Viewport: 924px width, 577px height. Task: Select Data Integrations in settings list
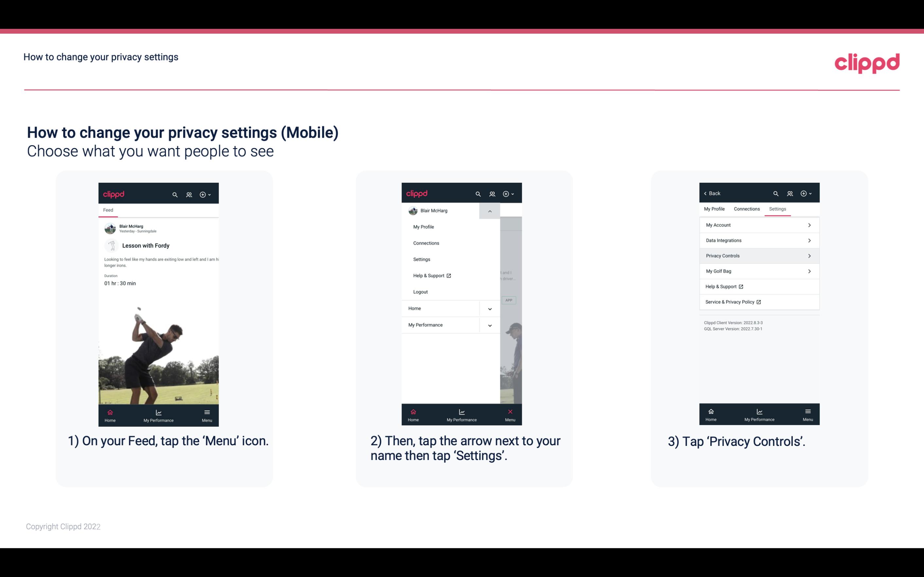click(x=758, y=240)
